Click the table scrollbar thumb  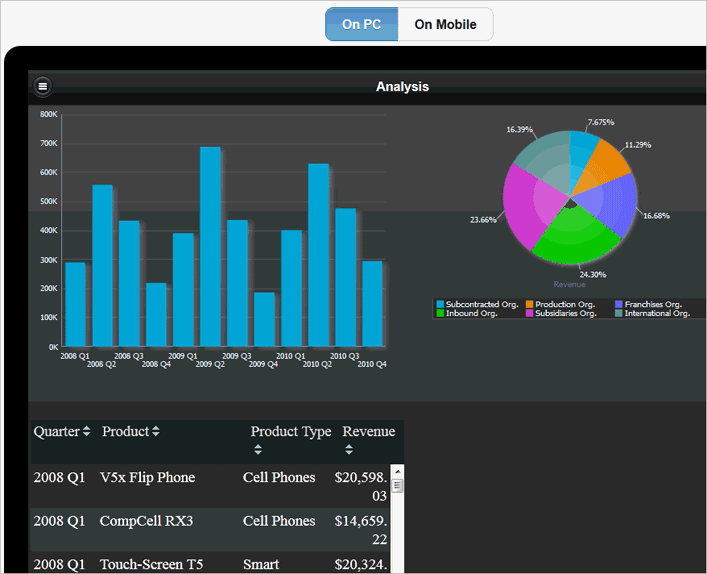pyautogui.click(x=397, y=486)
